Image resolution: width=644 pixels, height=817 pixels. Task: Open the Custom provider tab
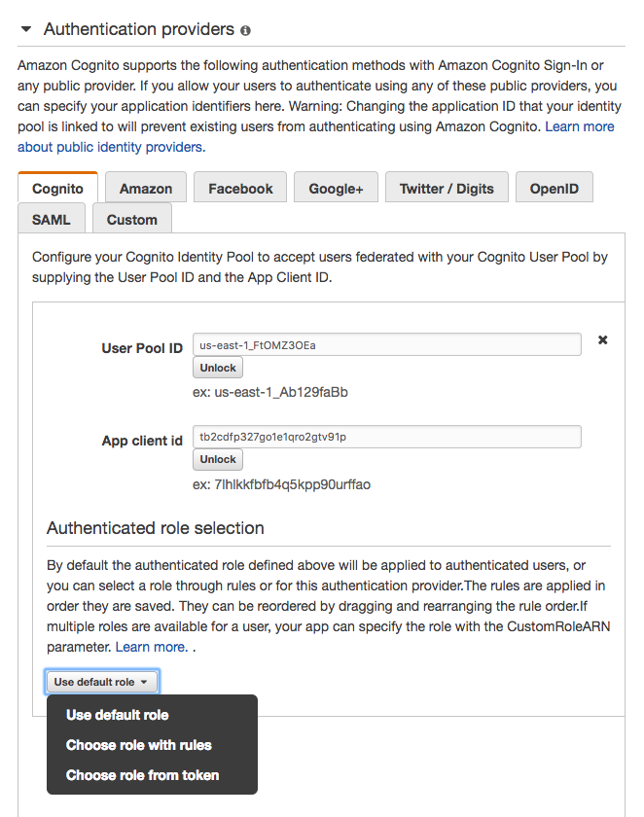(132, 220)
